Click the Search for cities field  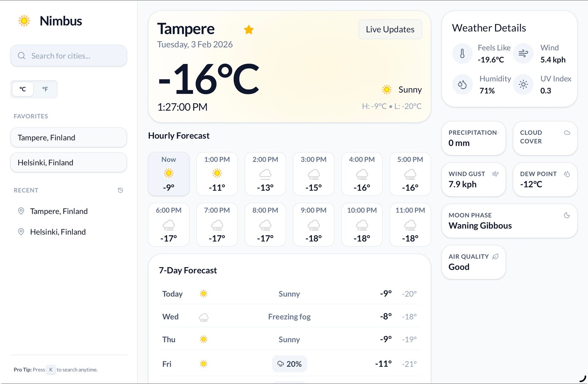tap(68, 55)
